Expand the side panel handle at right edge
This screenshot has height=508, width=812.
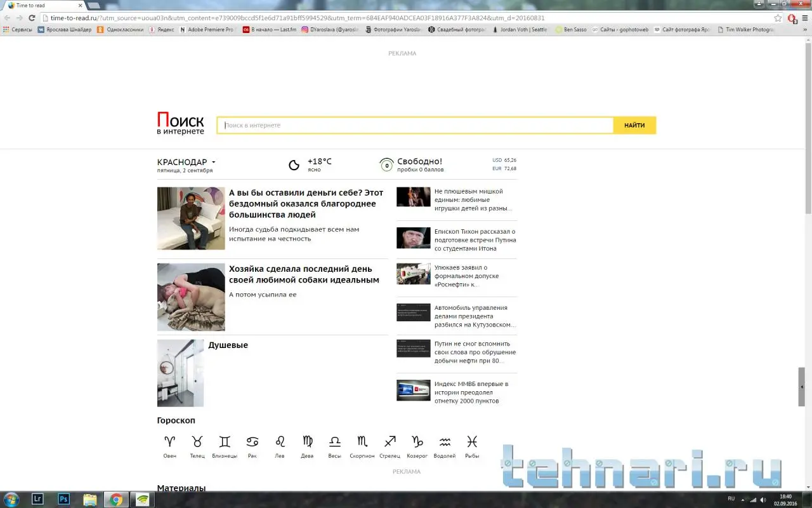coord(802,386)
